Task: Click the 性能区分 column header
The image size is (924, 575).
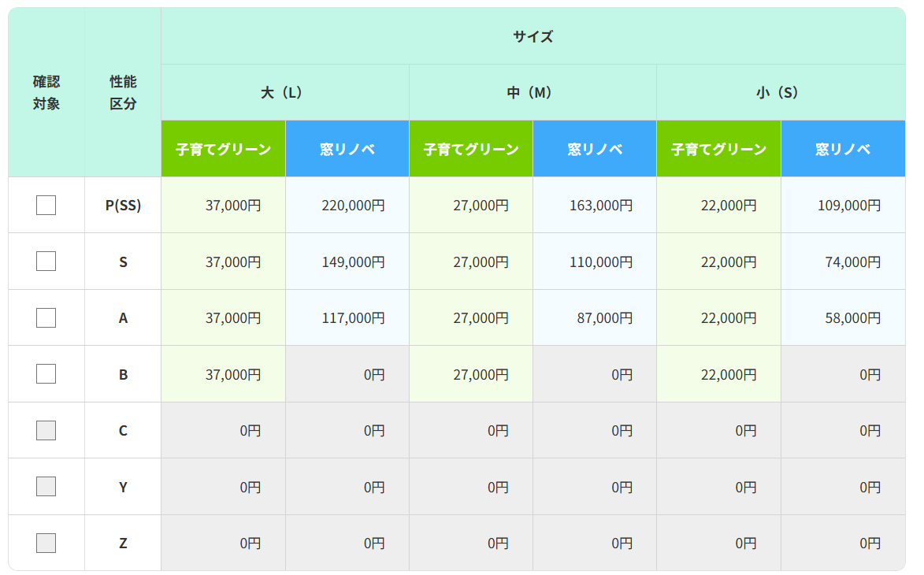Action: 122,91
